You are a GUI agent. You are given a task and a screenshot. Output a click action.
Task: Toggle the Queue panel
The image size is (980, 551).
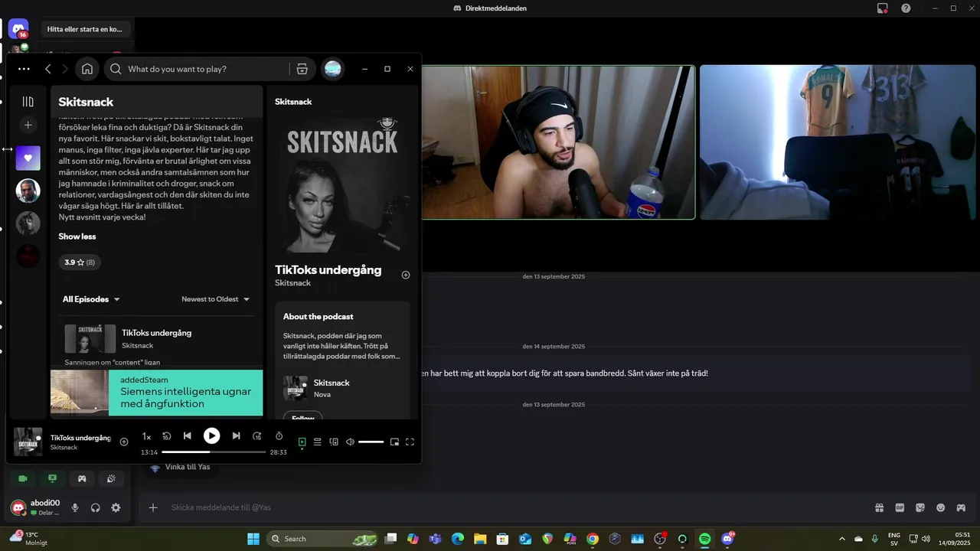317,442
